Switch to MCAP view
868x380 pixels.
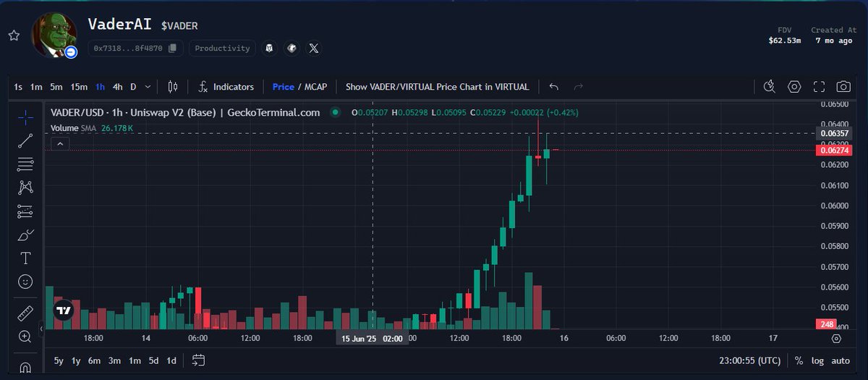[315, 87]
